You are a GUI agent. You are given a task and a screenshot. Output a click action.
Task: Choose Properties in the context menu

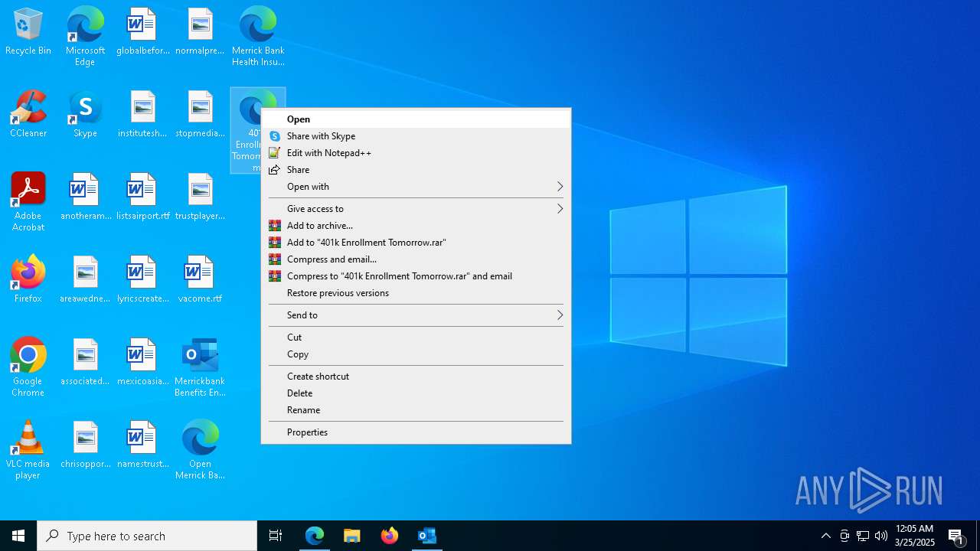tap(416, 432)
